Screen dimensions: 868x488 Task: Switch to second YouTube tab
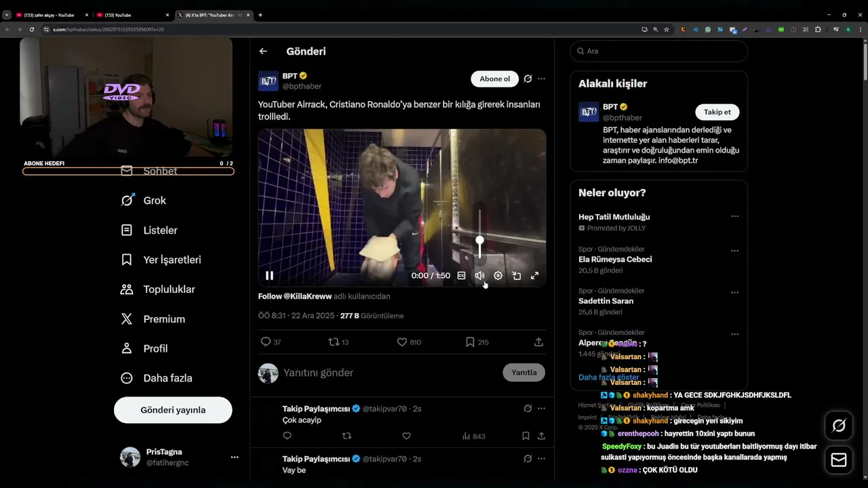132,15
